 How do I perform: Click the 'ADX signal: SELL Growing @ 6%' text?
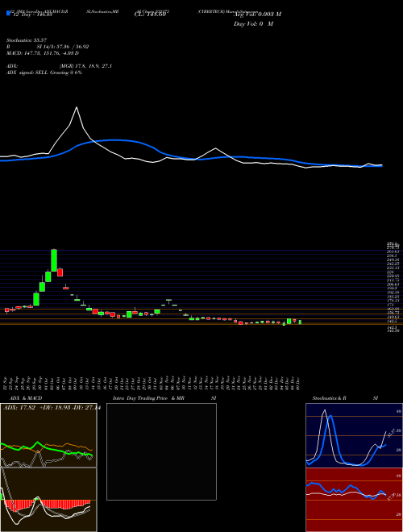tap(44, 73)
